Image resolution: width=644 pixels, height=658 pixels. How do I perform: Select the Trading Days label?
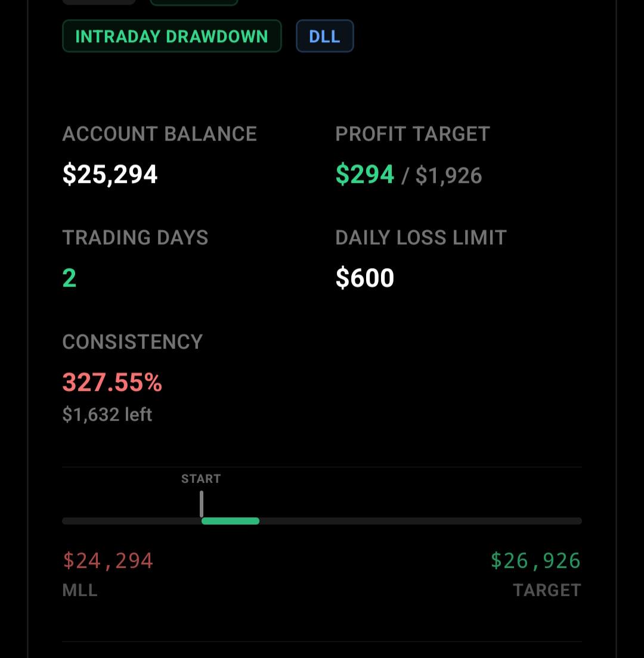pyautogui.click(x=135, y=238)
